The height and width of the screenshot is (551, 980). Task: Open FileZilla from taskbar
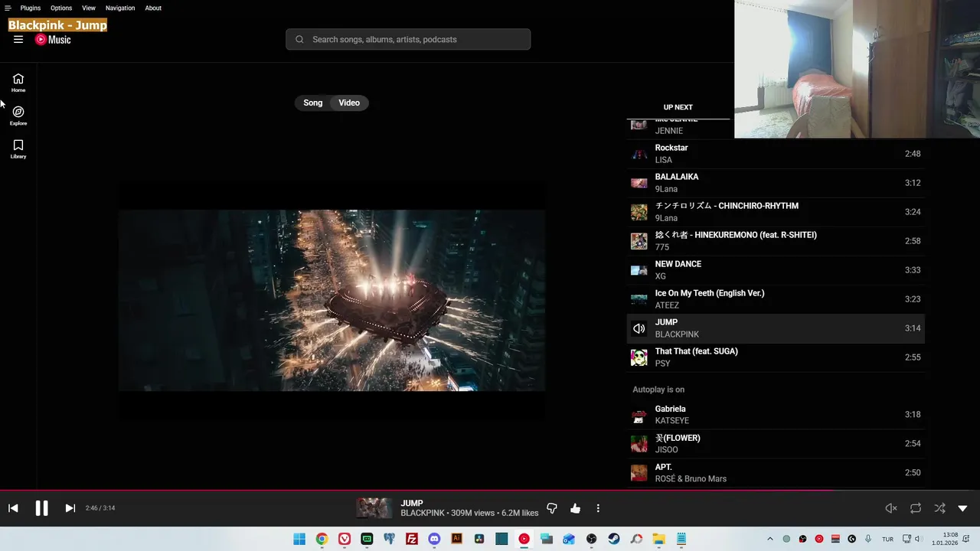[x=412, y=539]
